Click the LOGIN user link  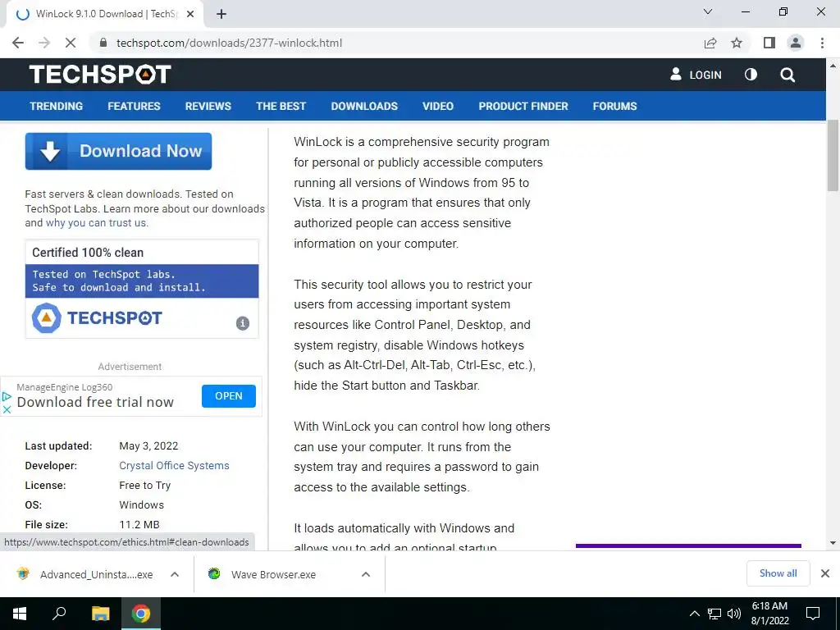[x=696, y=75]
